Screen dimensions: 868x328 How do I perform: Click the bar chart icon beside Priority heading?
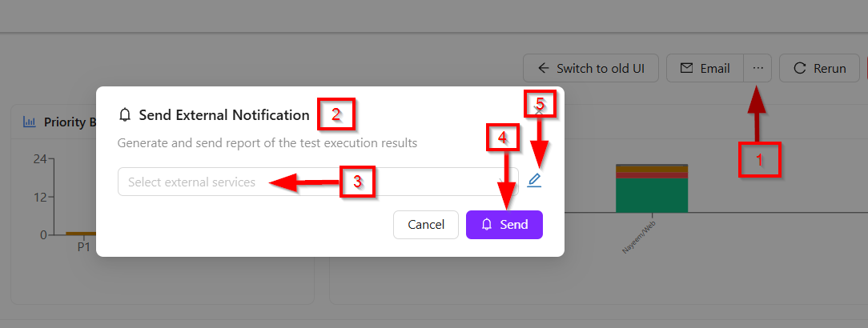coord(30,122)
